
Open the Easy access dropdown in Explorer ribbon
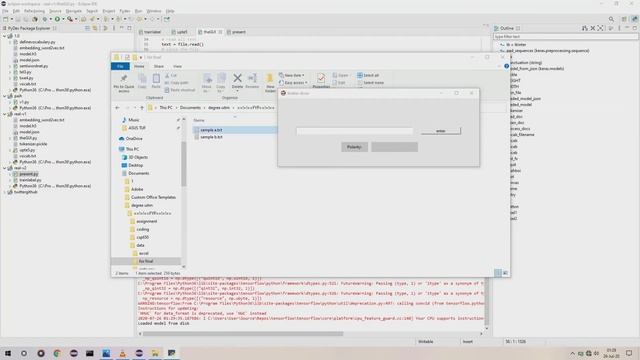pyautogui.click(x=293, y=83)
